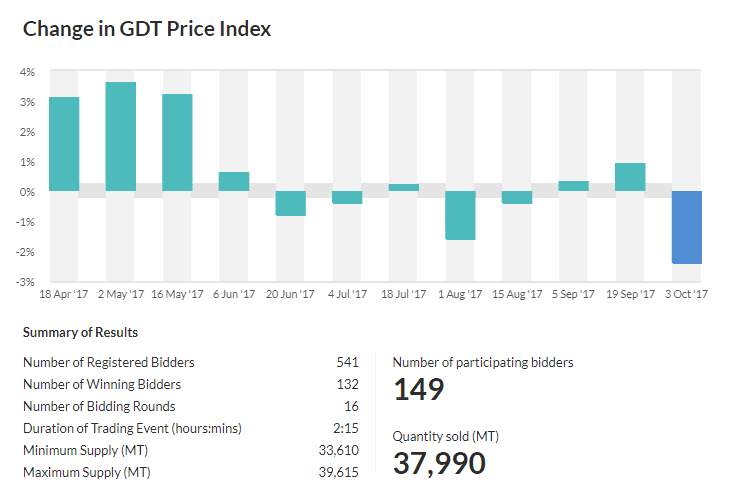Select the tallest bar for 2 May '17
Viewport: 742px width, 502px height.
click(121, 136)
